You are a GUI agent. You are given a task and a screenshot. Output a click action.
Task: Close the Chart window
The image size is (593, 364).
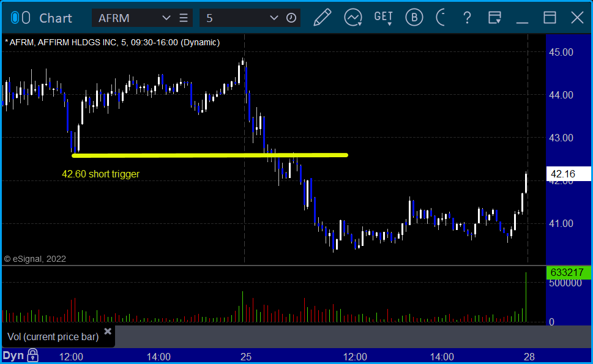(x=577, y=18)
